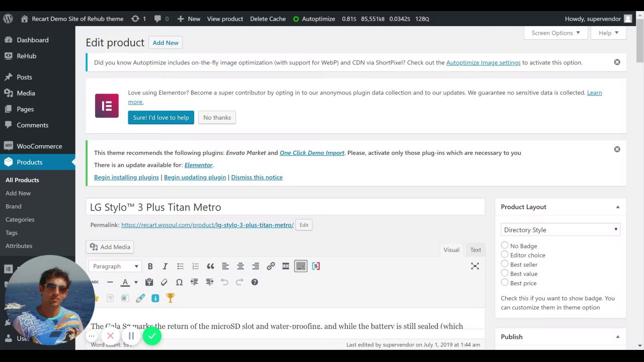This screenshot has width=644, height=362.
Task: Click the orange trophy icon
Action: 170,298
